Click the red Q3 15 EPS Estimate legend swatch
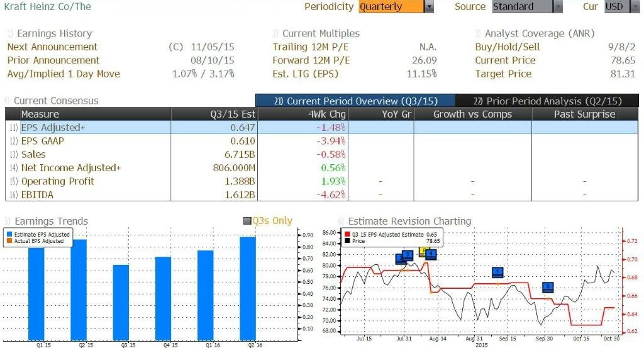This screenshot has width=644, height=348. [x=347, y=235]
